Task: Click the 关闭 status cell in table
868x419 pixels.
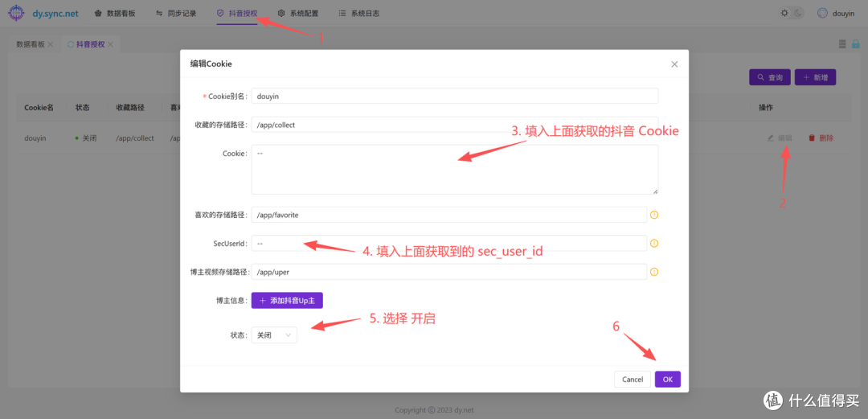Action: pyautogui.click(x=86, y=138)
